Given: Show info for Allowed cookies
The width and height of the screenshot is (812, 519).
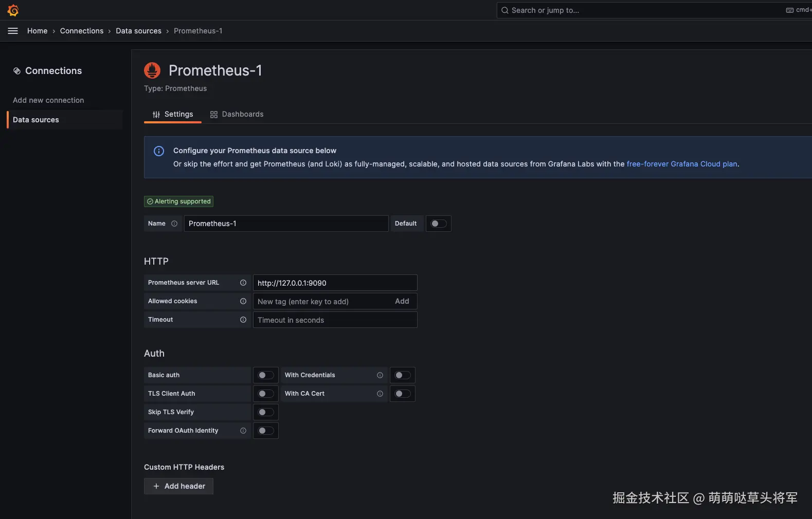Looking at the screenshot, I should [x=243, y=301].
